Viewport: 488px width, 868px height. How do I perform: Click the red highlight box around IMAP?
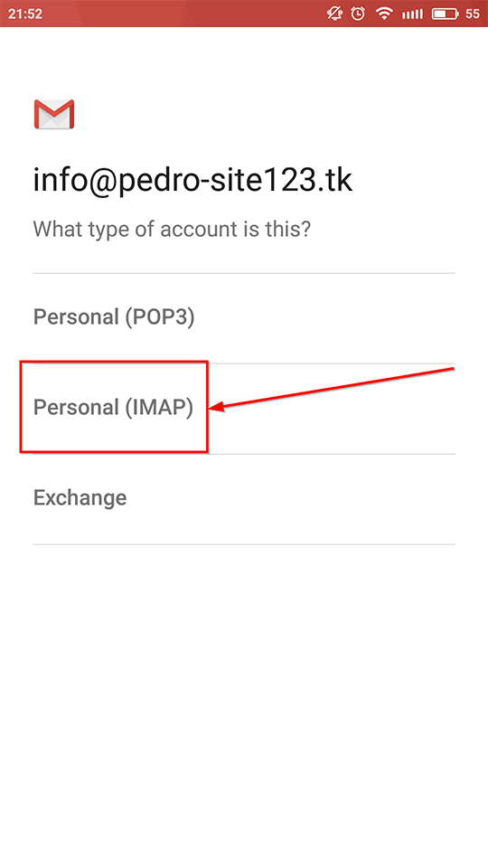[114, 407]
